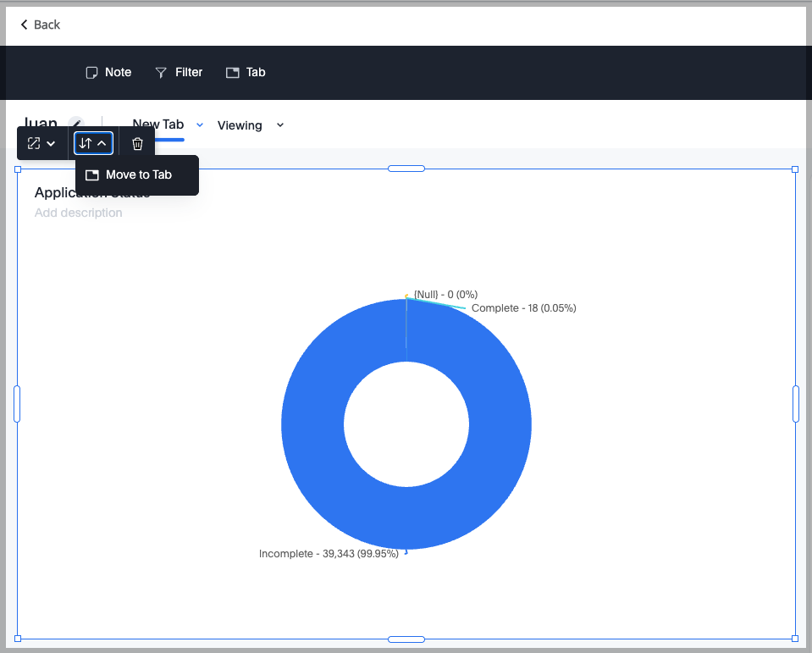Open the Viewing mode dropdown

coord(251,125)
